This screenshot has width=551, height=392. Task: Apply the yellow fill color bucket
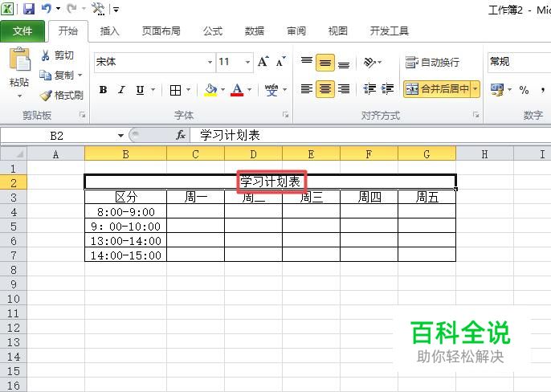coord(210,90)
